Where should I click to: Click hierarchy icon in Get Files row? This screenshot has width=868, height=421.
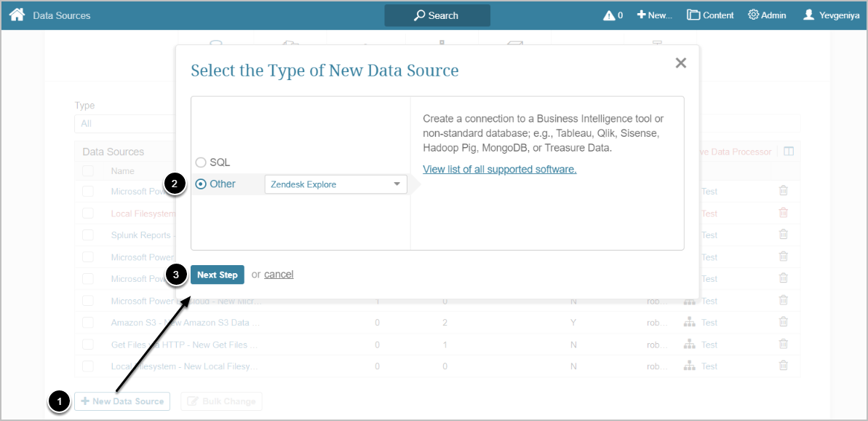click(688, 345)
